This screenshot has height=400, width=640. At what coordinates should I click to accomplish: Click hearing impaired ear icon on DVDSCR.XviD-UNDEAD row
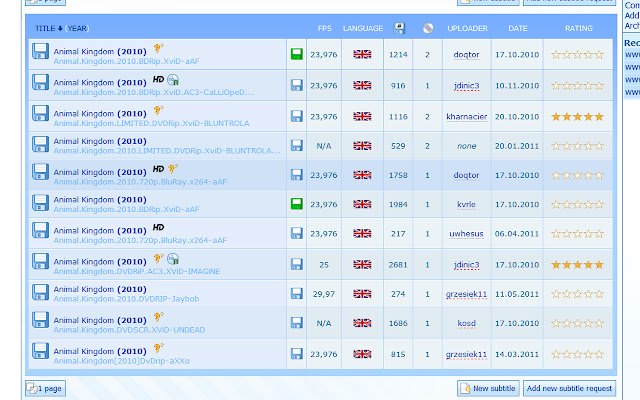pyautogui.click(x=158, y=317)
